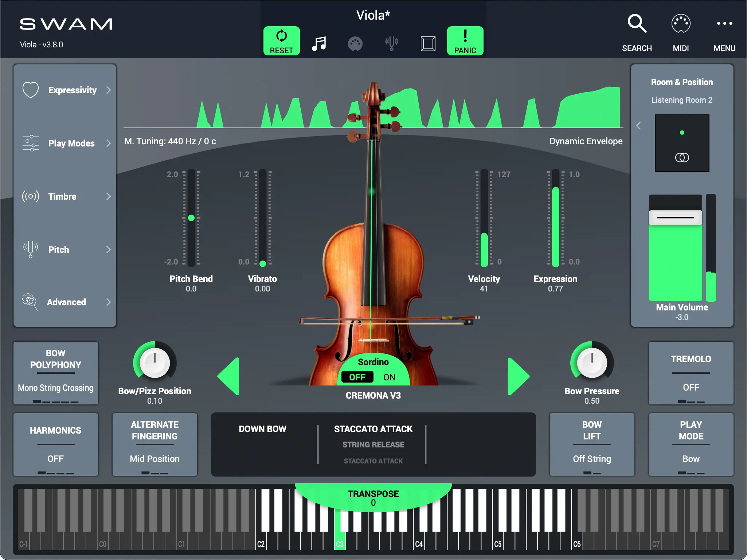Toggle the HARMONICS button
The image size is (747, 560).
click(56, 444)
